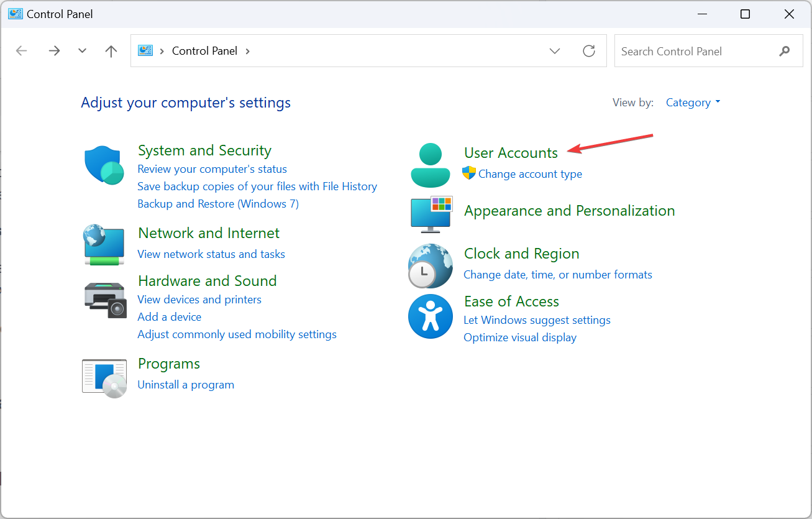
Task: Click the 'Adjust your computer's settings' heading
Action: pos(186,103)
